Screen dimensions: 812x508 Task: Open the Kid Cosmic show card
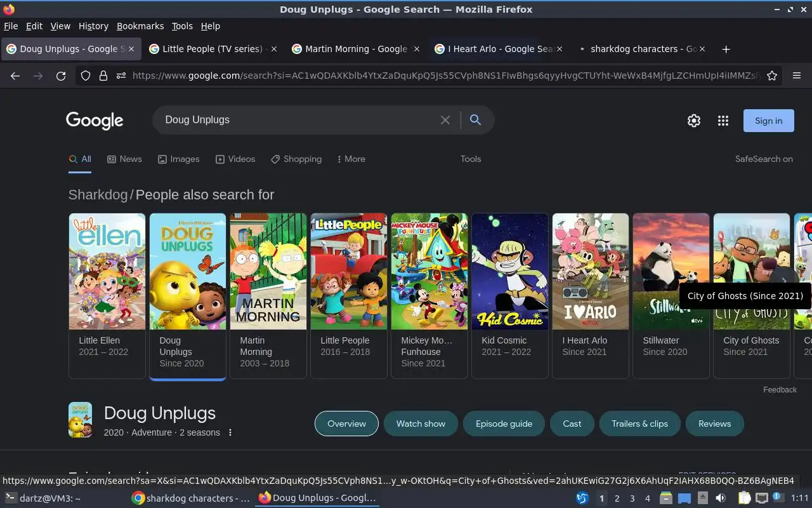tap(510, 295)
